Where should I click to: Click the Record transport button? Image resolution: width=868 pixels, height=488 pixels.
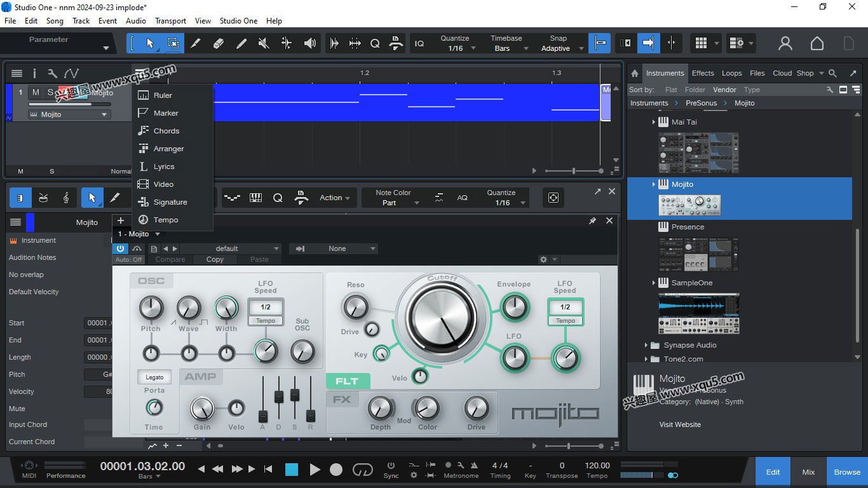tap(336, 470)
